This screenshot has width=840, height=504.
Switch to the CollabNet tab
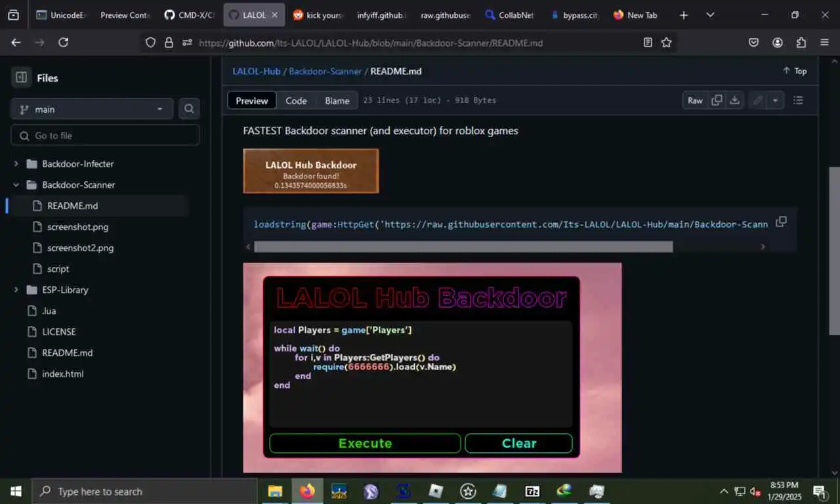510,14
